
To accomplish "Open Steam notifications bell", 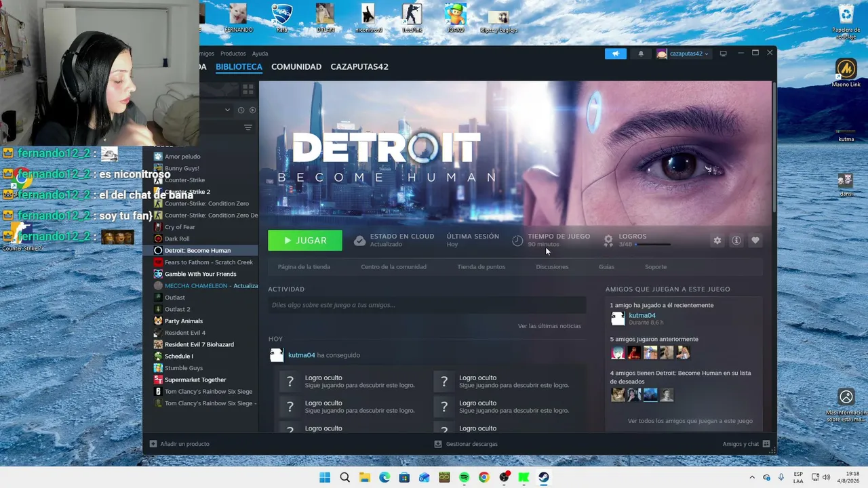I will (x=641, y=54).
